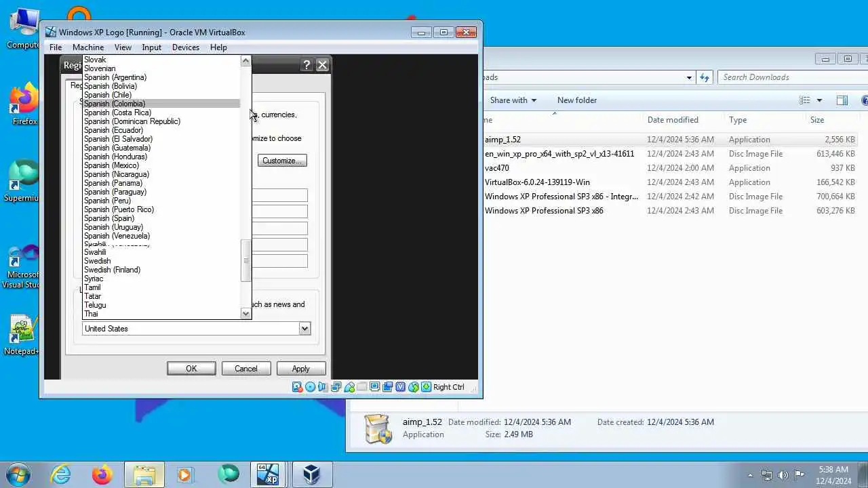This screenshot has width=868, height=488.
Task: Open the Computer desktop icon
Action: click(x=23, y=30)
